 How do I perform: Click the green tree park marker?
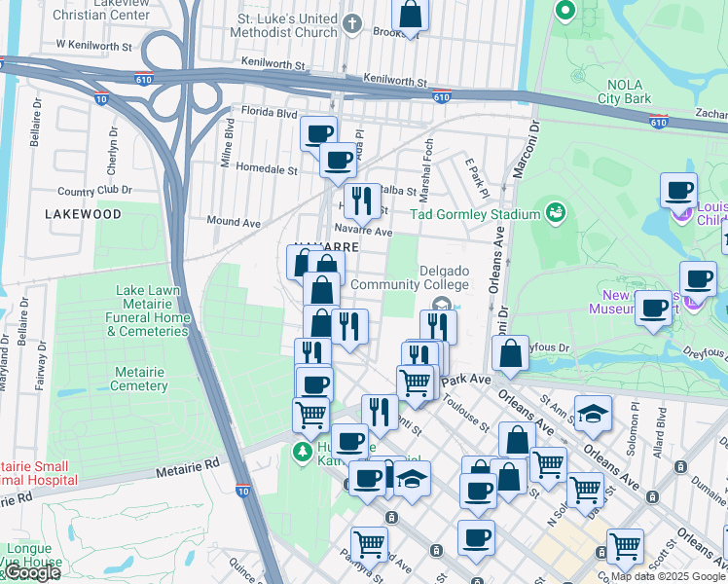click(303, 453)
